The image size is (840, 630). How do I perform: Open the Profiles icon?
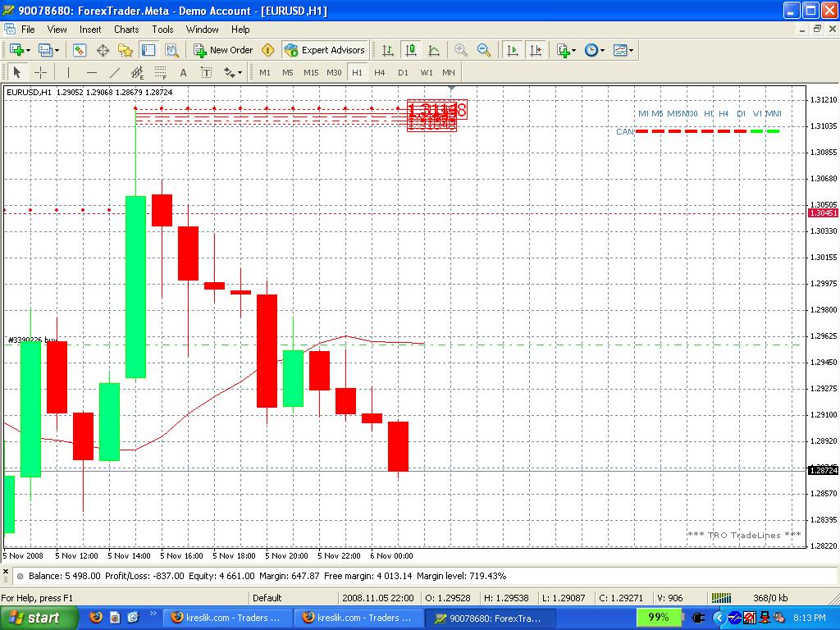click(45, 50)
